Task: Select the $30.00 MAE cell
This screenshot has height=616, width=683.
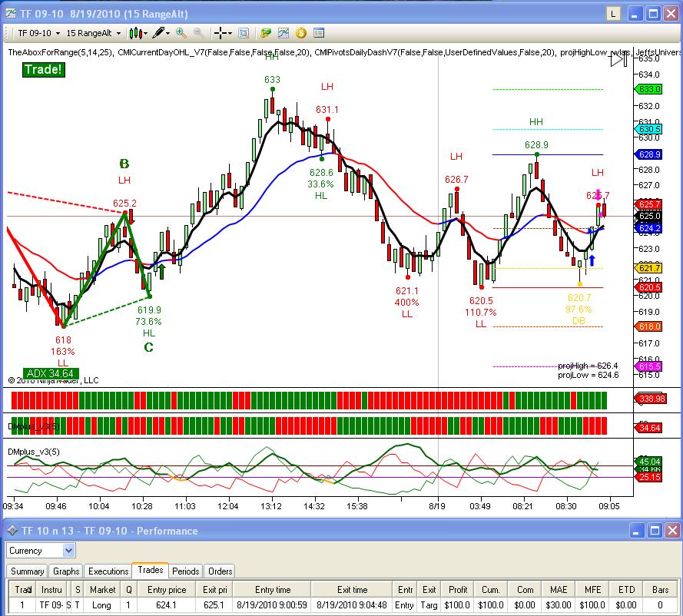Action: [559, 605]
